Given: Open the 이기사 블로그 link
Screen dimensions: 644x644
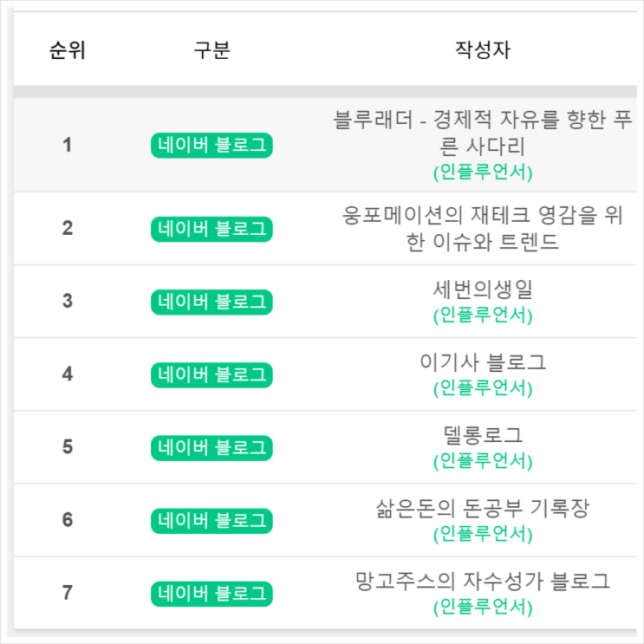Looking at the screenshot, I should [x=482, y=361].
